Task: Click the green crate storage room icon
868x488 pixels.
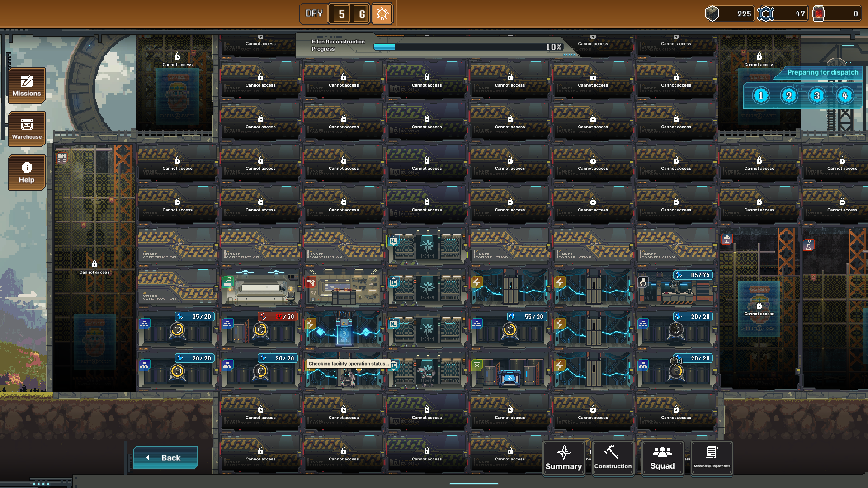Action: [476, 365]
